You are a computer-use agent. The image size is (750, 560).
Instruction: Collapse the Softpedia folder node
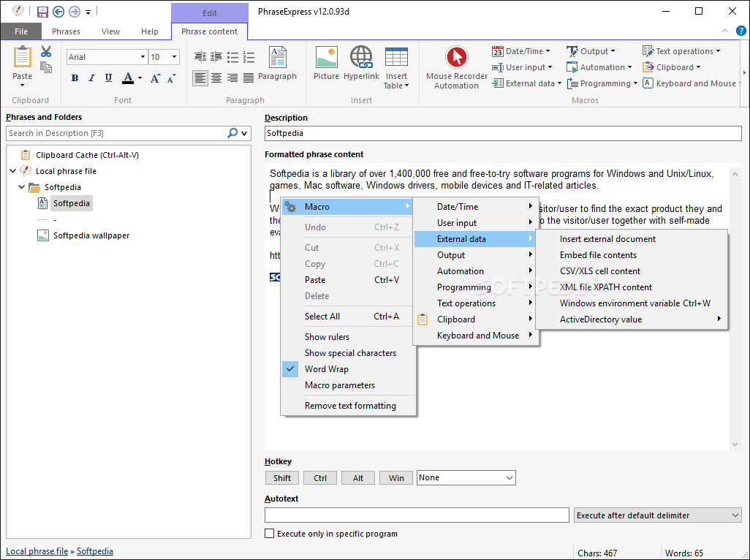point(21,187)
